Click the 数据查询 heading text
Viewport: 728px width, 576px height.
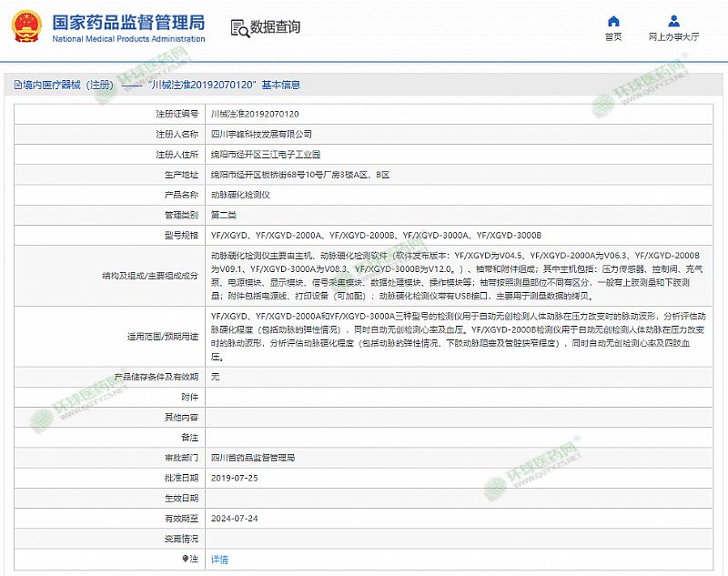[x=275, y=27]
